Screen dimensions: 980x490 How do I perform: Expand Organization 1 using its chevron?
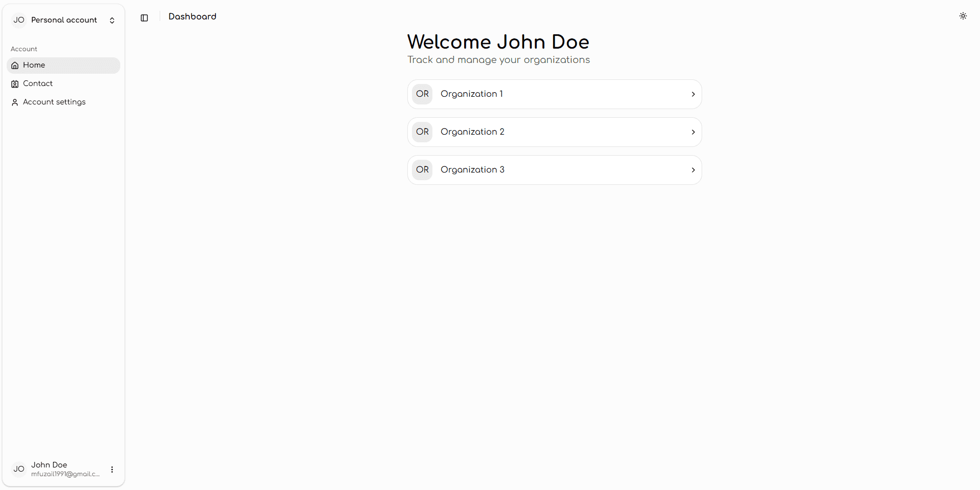pyautogui.click(x=693, y=94)
